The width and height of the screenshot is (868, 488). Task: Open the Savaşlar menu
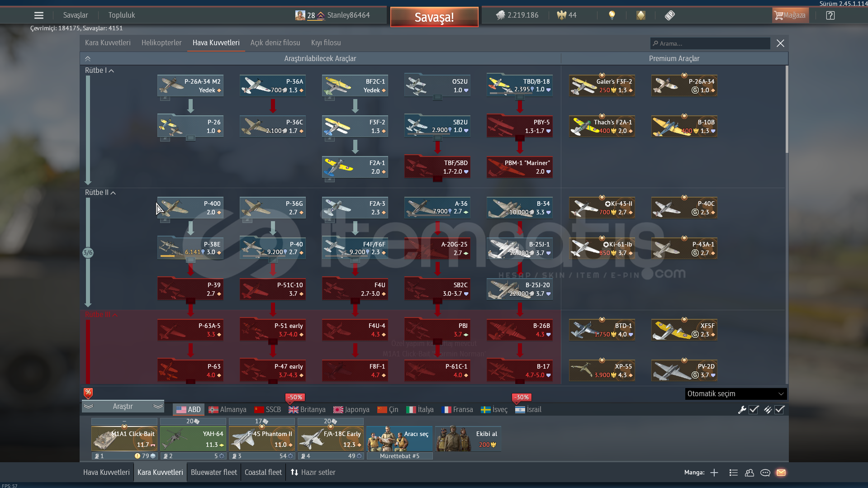(76, 15)
